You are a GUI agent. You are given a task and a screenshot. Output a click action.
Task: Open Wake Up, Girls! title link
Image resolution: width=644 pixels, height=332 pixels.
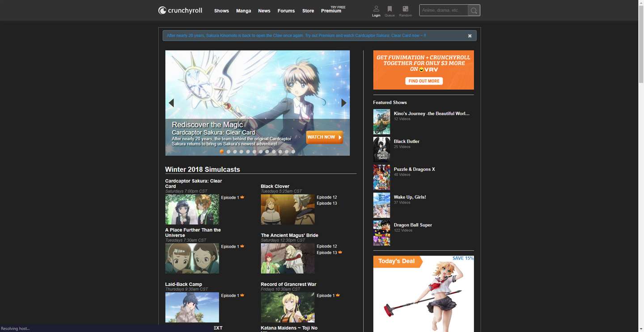tap(410, 197)
